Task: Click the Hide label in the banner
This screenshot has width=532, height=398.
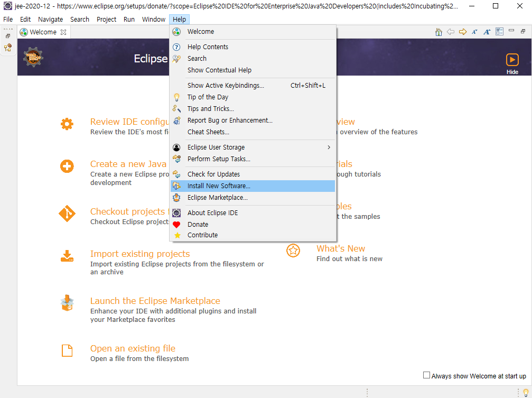Action: [512, 72]
